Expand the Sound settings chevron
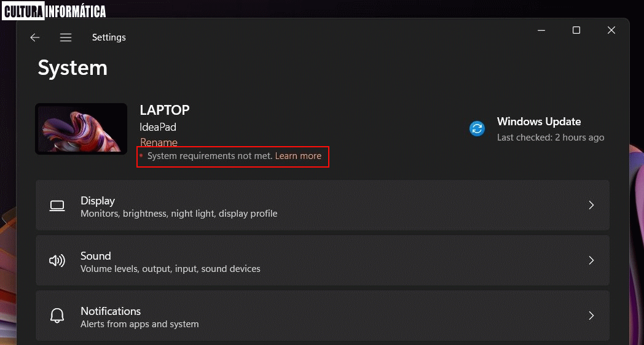Image resolution: width=644 pixels, height=345 pixels. [591, 260]
